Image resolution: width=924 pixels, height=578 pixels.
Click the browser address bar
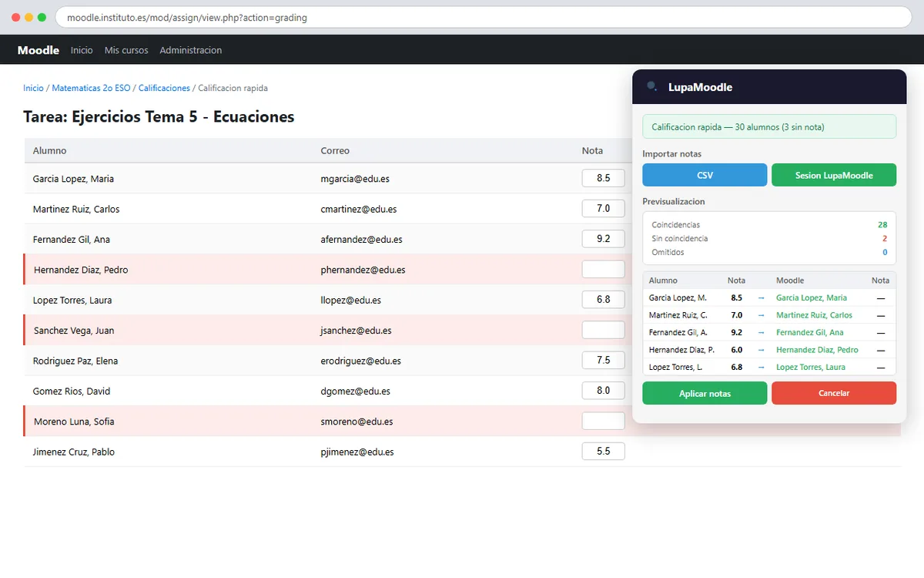pos(484,17)
